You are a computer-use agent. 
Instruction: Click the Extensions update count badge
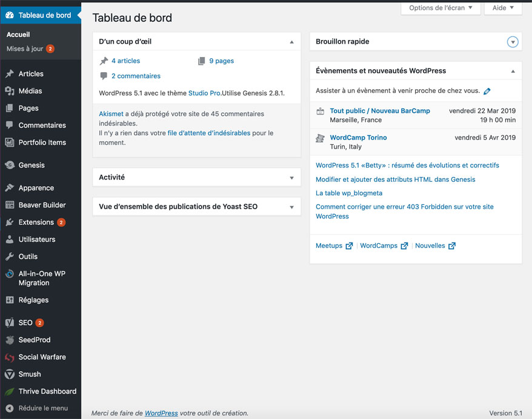coord(61,223)
